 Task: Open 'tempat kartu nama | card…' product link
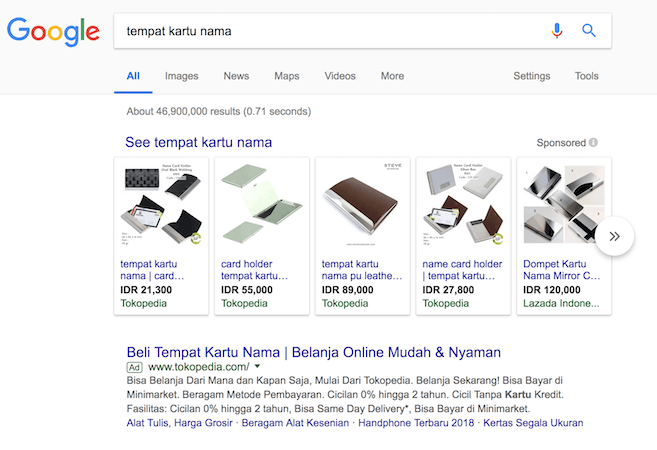pos(152,270)
